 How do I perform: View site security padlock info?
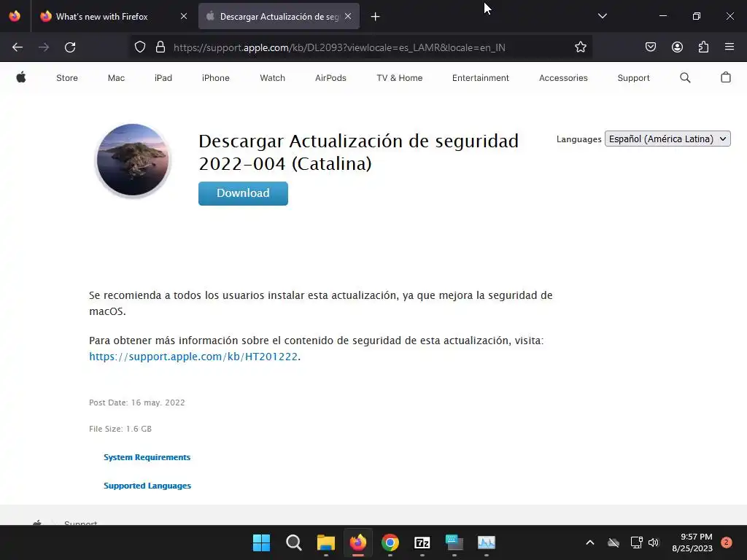[x=160, y=47]
